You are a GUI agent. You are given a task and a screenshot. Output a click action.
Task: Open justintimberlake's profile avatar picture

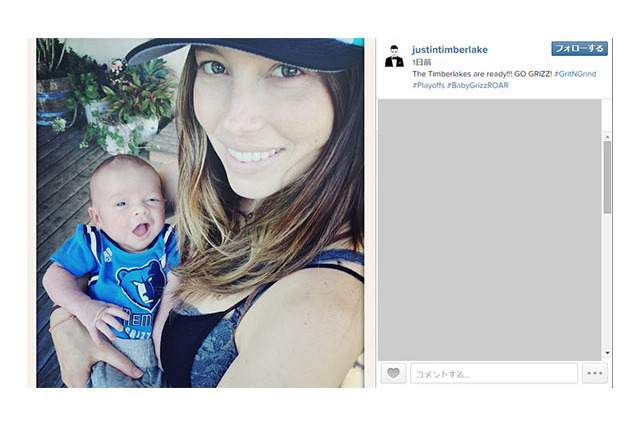[394, 56]
